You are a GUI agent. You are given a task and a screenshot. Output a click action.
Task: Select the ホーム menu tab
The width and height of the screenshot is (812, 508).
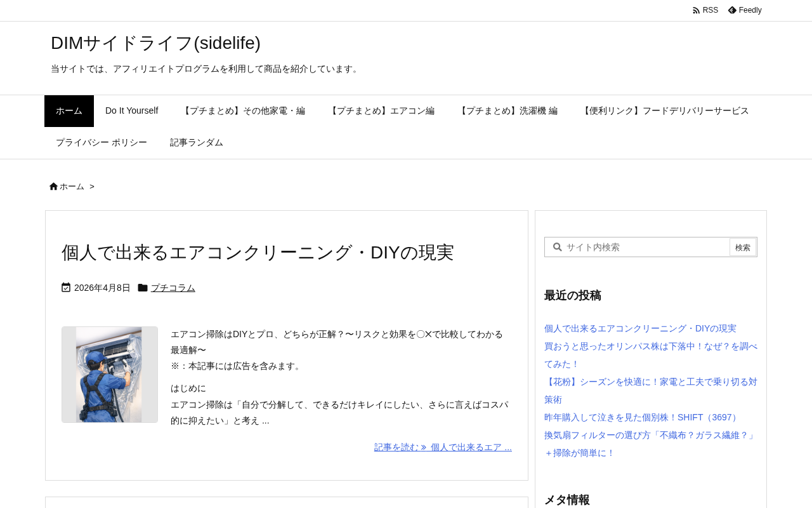pos(69,111)
